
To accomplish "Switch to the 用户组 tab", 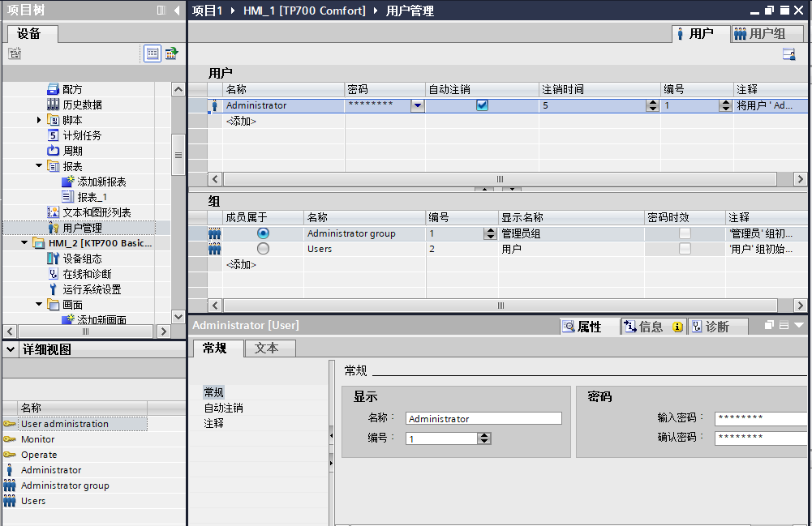I will tap(767, 34).
